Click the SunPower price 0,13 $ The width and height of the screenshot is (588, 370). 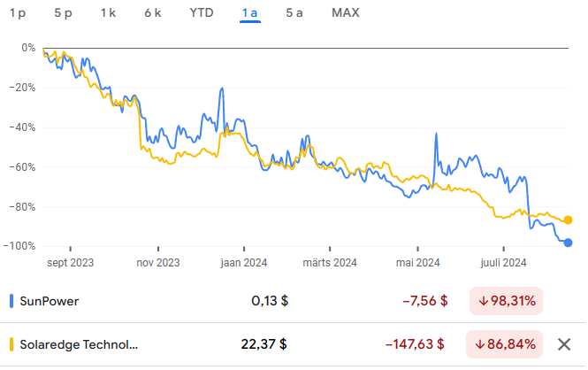[x=270, y=301]
